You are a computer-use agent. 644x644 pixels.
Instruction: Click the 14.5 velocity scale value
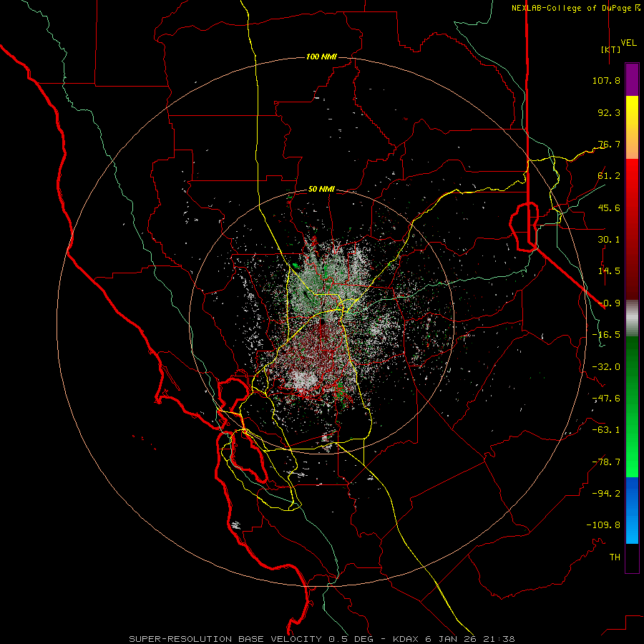coord(609,271)
